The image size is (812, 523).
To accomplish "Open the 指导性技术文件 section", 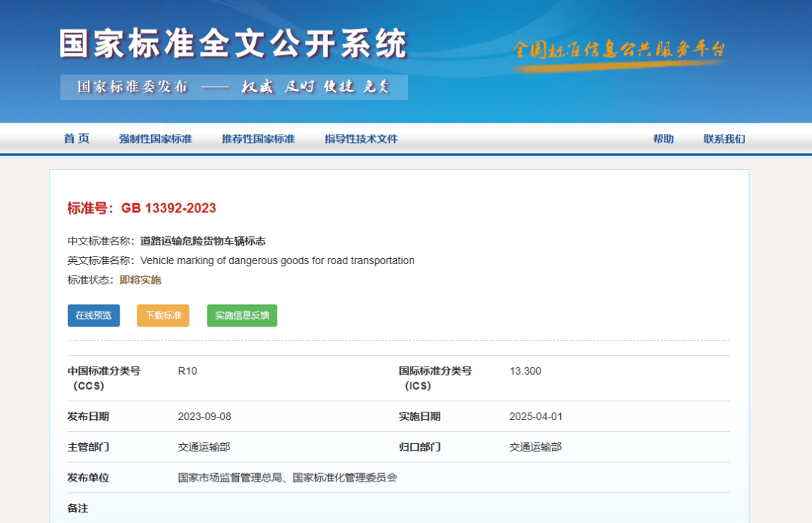I will click(361, 139).
